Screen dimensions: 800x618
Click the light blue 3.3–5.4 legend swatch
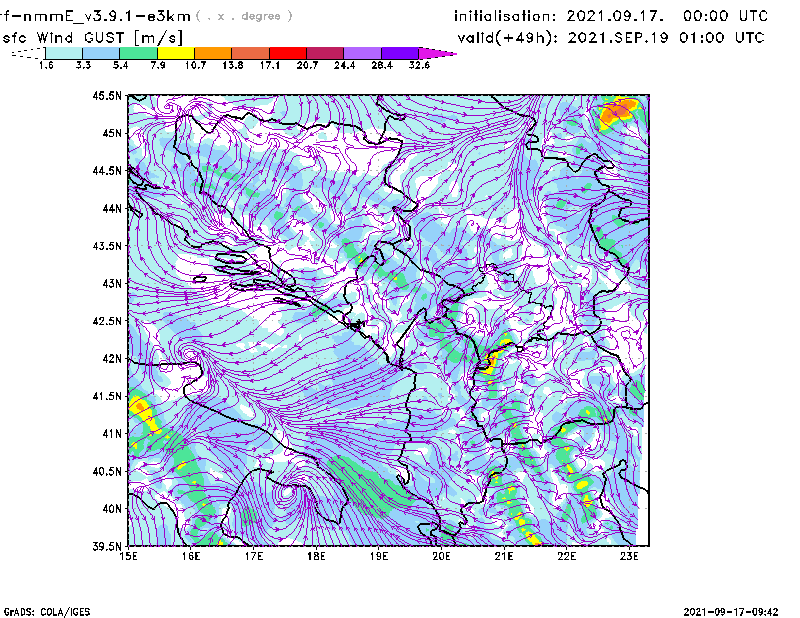tap(101, 53)
